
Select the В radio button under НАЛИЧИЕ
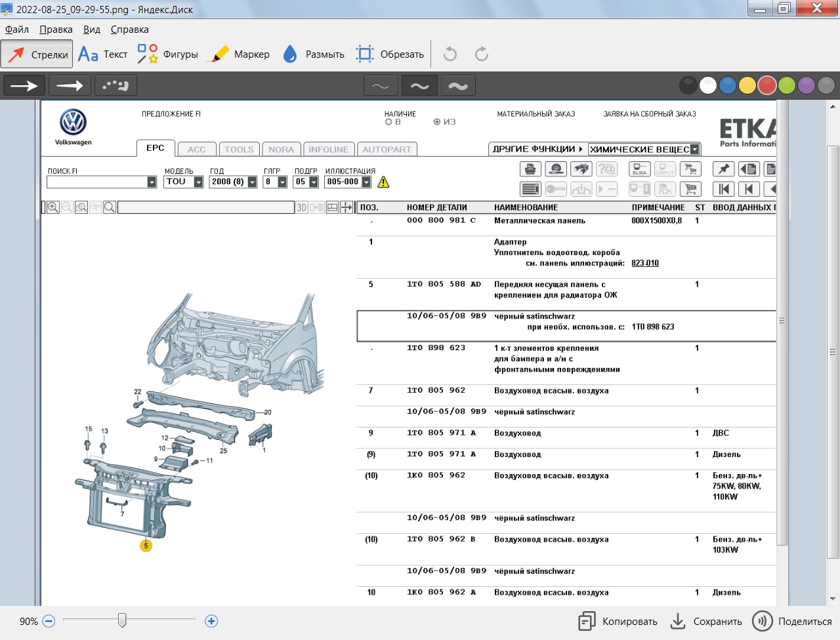click(388, 122)
